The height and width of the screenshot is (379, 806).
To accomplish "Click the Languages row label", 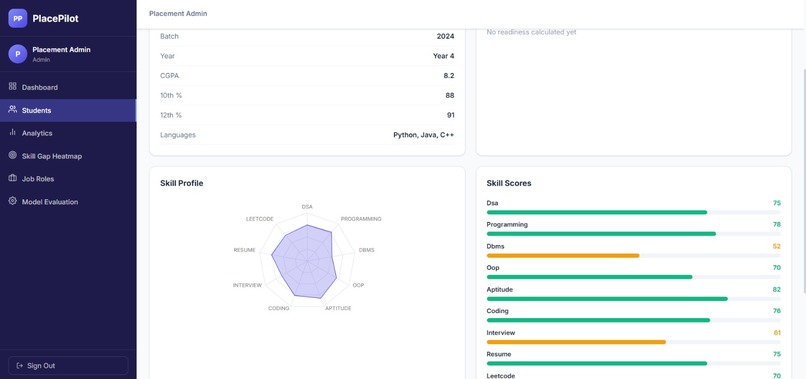I will pyautogui.click(x=177, y=135).
